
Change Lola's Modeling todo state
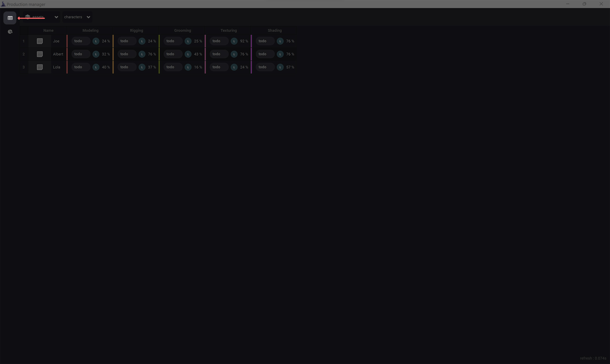pyautogui.click(x=81, y=67)
